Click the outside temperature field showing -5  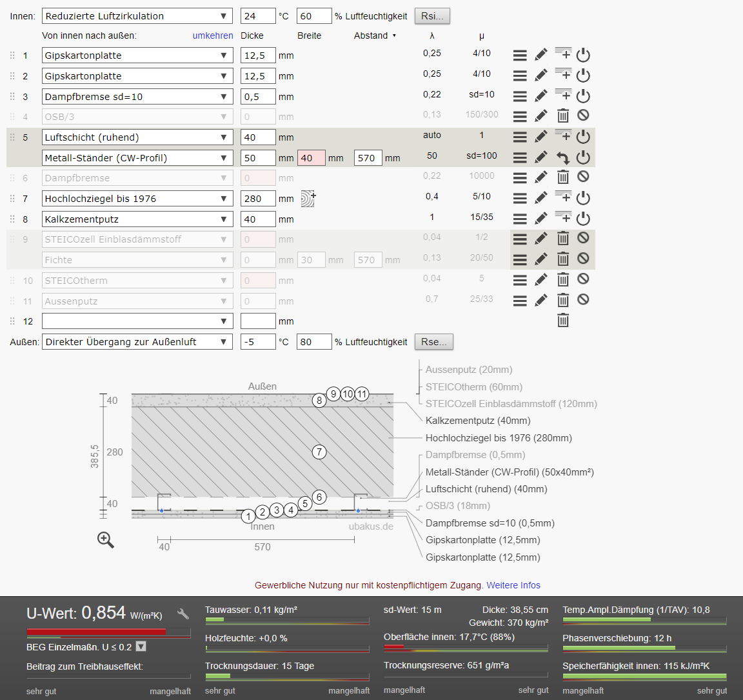[x=257, y=342]
